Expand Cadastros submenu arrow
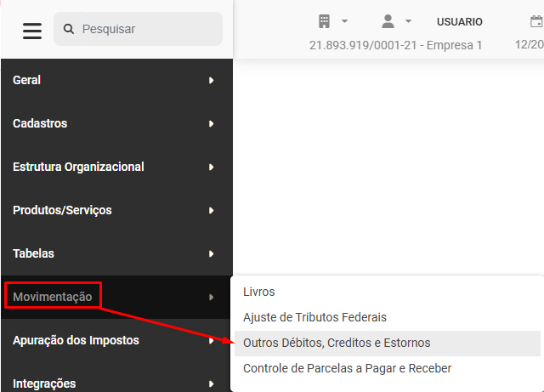Image resolution: width=544 pixels, height=392 pixels. click(212, 124)
